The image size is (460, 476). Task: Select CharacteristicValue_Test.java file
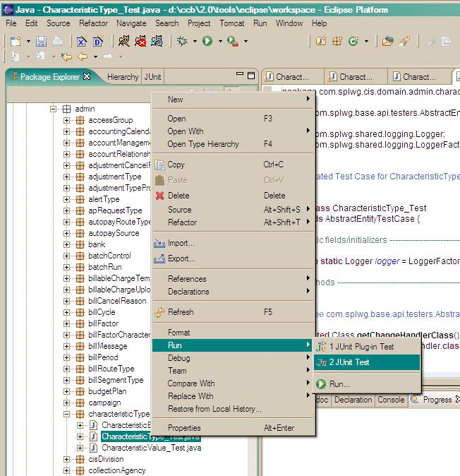151,448
